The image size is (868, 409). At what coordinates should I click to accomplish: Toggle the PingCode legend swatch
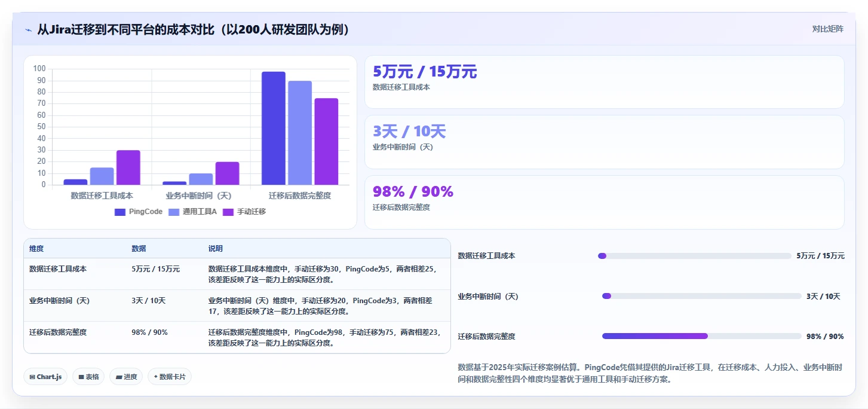click(x=120, y=212)
